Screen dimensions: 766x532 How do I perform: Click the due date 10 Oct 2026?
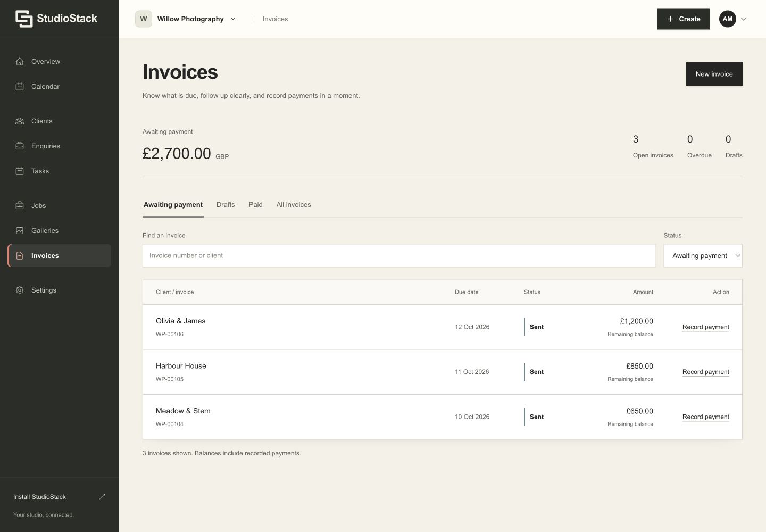(x=472, y=417)
